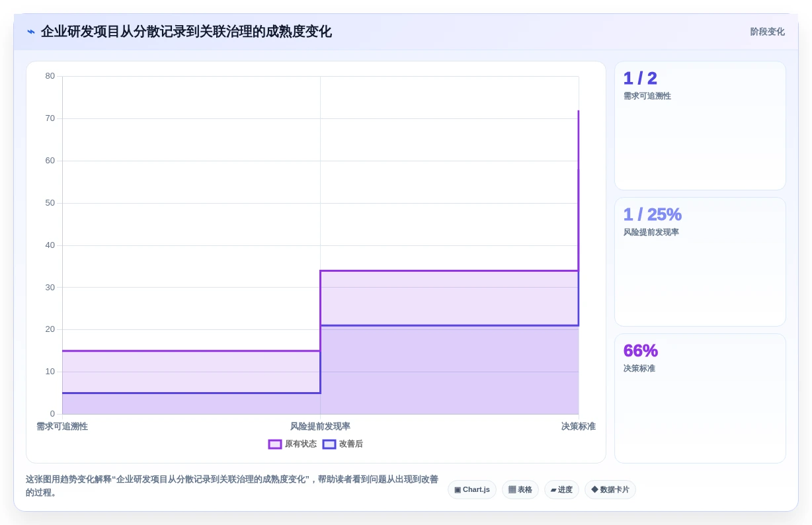Viewport: 812px width, 525px height.
Task: Click the 改善后 legend label
Action: 351,444
